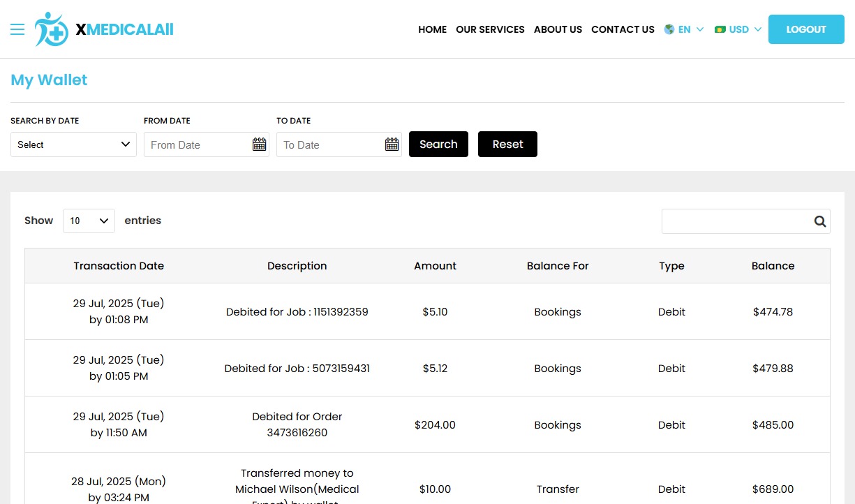The height and width of the screenshot is (504, 855).
Task: Focus the table search input field
Action: (735, 221)
